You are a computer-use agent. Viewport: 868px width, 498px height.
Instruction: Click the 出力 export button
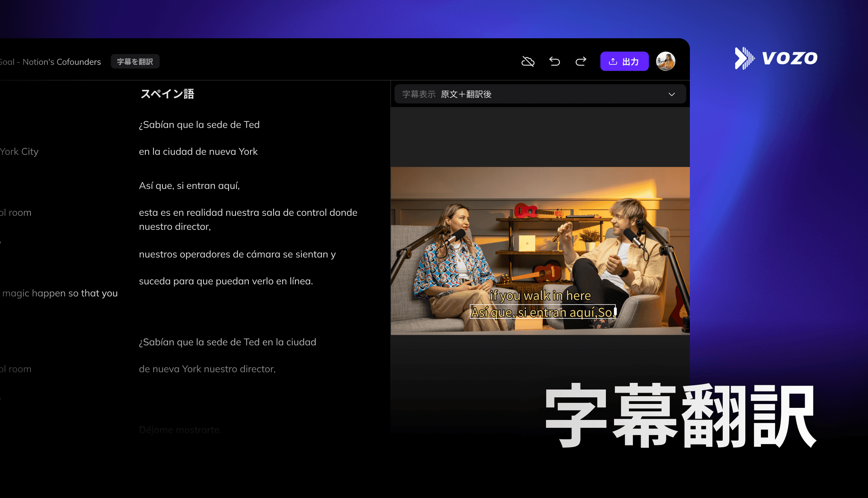point(624,61)
